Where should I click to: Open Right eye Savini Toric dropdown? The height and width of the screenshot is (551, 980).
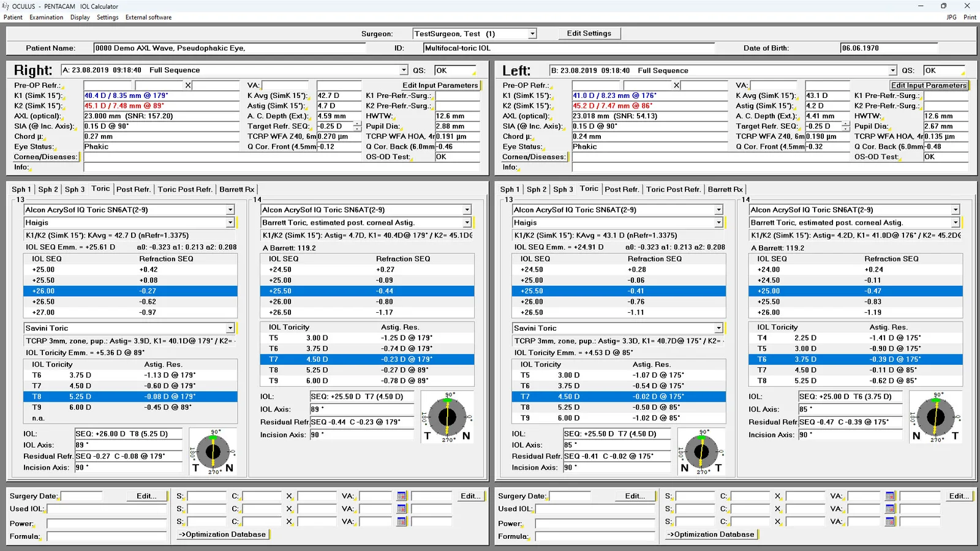[x=230, y=328]
